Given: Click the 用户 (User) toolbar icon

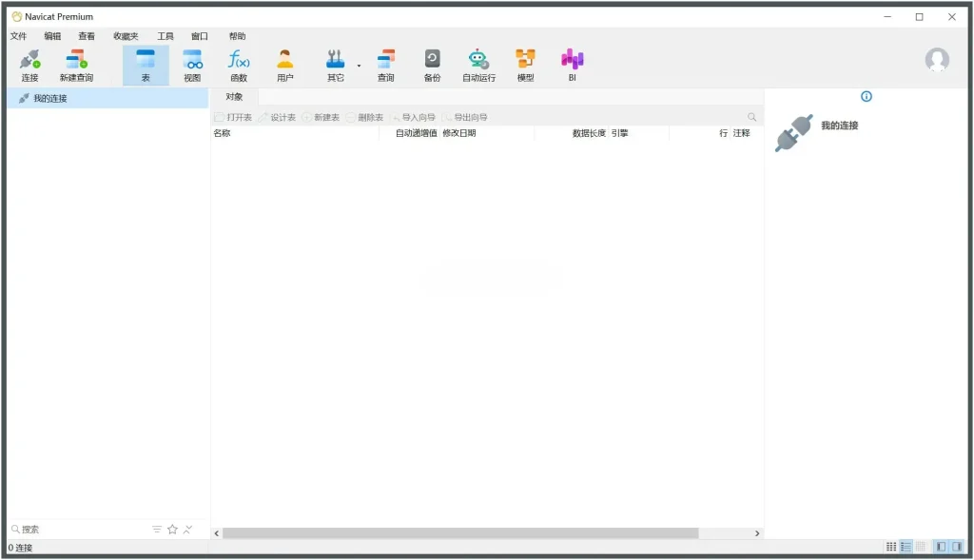Looking at the screenshot, I should point(285,66).
